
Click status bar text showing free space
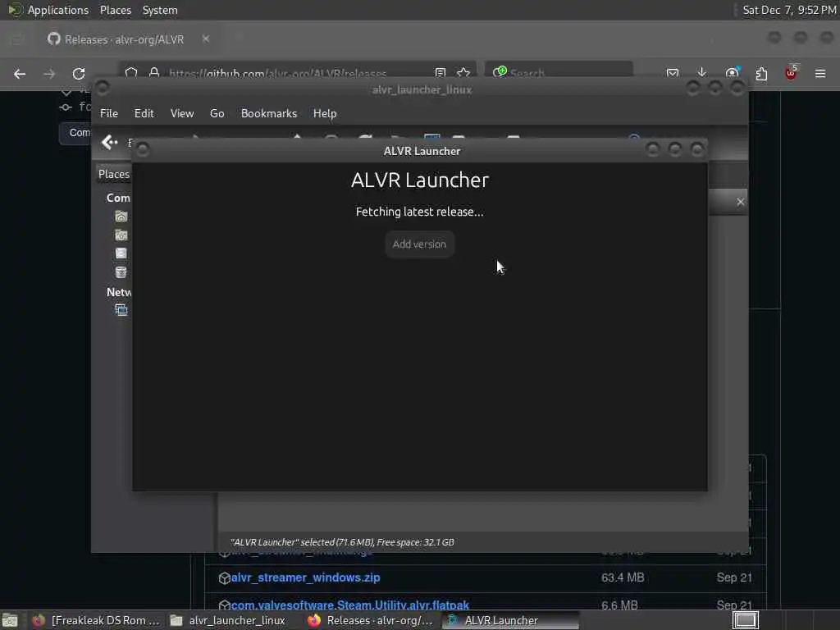tap(342, 542)
